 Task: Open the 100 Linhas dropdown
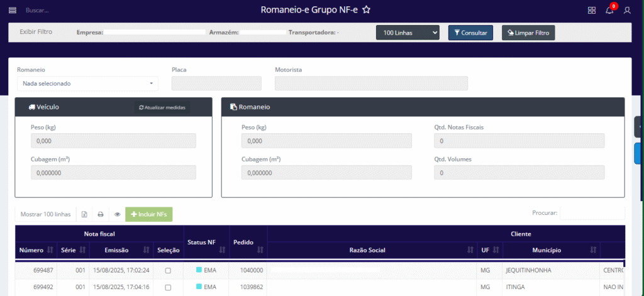tap(408, 33)
